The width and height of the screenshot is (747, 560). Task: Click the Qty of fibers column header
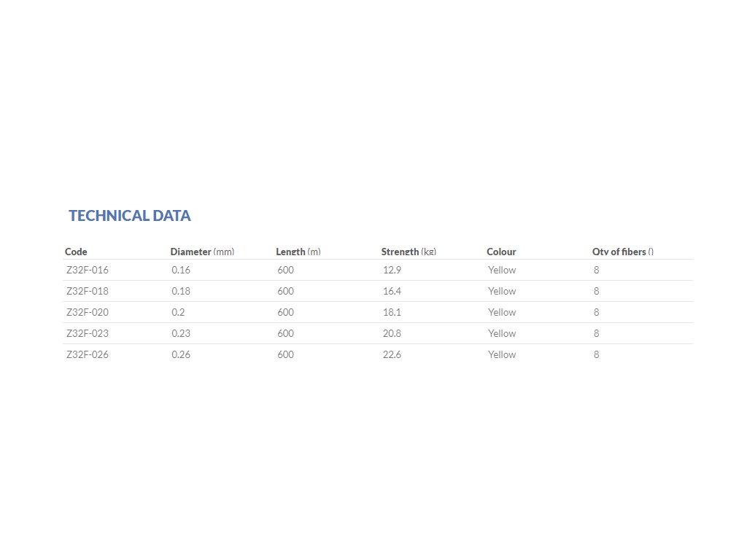pos(622,252)
